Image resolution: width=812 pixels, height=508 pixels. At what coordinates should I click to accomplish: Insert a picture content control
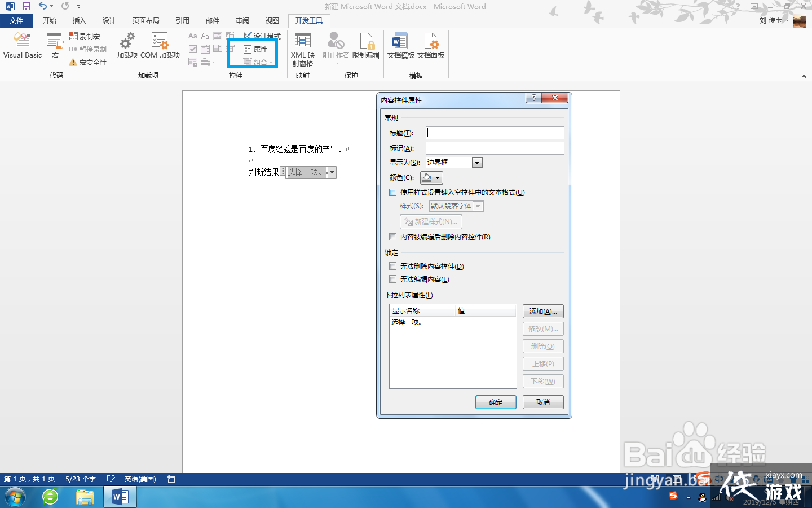point(218,36)
